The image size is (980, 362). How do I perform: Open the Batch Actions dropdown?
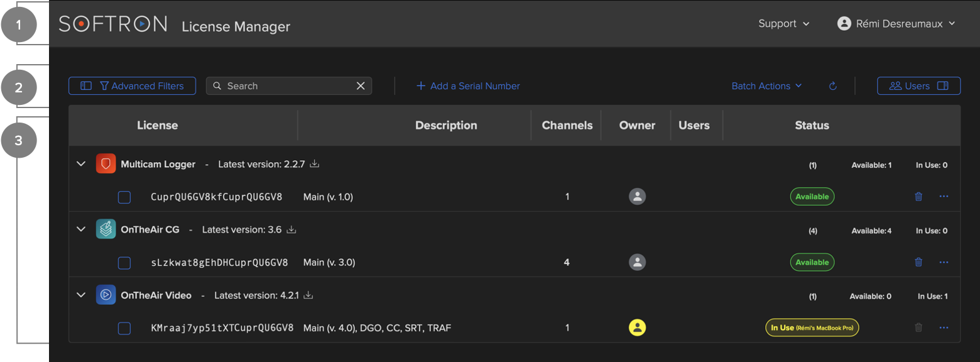pyautogui.click(x=766, y=86)
